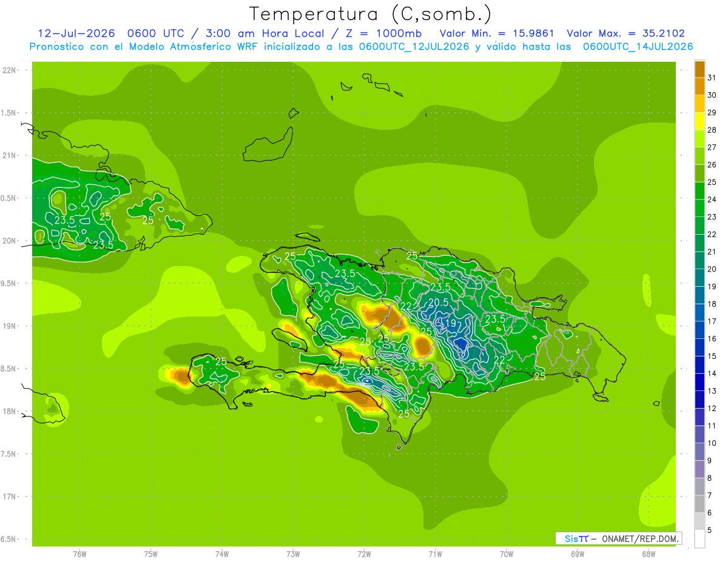The width and height of the screenshot is (728, 562).
Task: Pick the color scale swatch between 20 and 21
Action: pos(699,261)
